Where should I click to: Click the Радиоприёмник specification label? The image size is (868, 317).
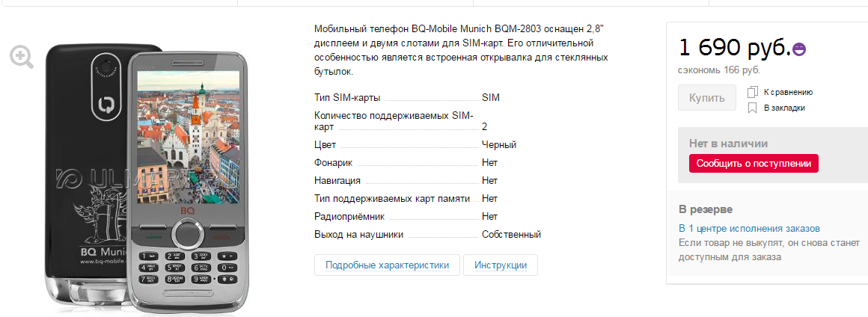[349, 216]
